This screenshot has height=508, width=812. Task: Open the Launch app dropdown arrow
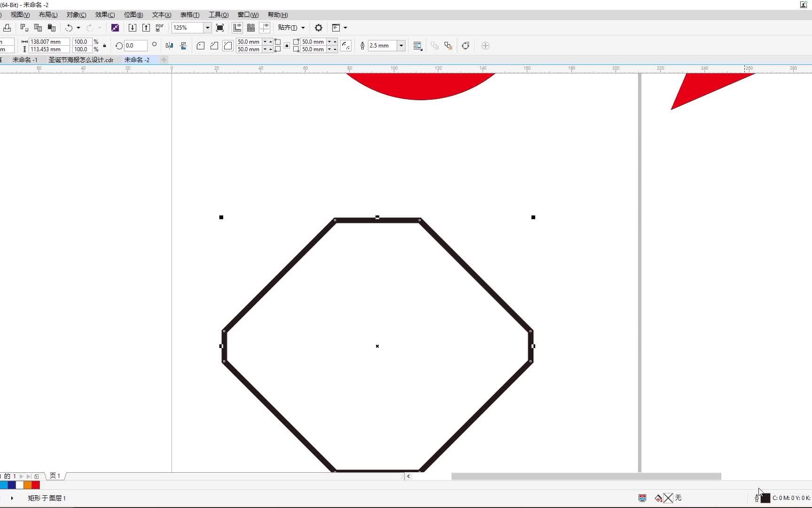click(x=345, y=28)
